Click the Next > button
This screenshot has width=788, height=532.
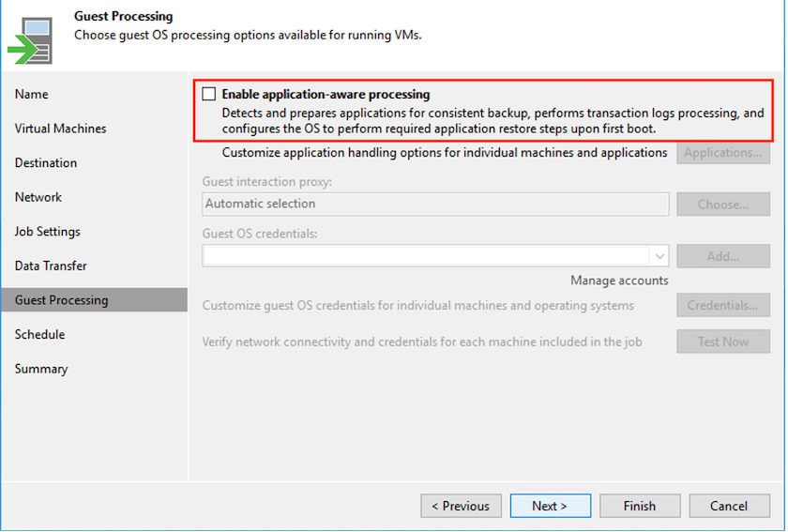tap(550, 506)
